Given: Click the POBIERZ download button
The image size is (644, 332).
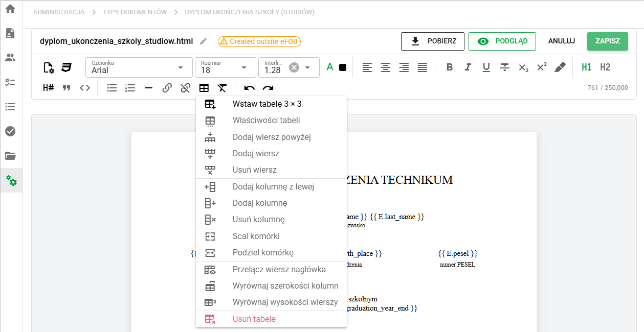Looking at the screenshot, I should [433, 41].
